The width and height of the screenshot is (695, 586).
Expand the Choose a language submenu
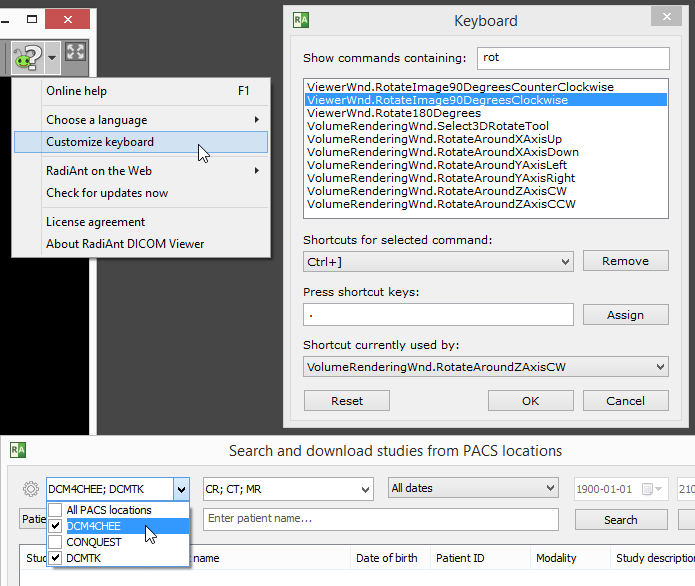141,120
